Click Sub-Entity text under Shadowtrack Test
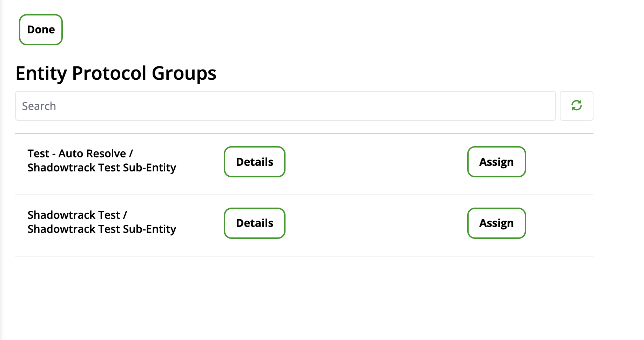Screen dimensions: 644x340 click(x=102, y=229)
